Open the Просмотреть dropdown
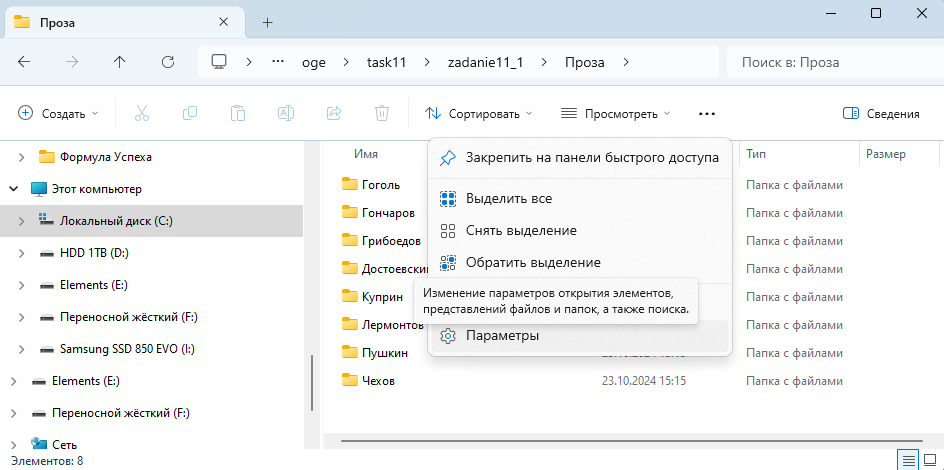This screenshot has height=470, width=944. click(x=615, y=113)
